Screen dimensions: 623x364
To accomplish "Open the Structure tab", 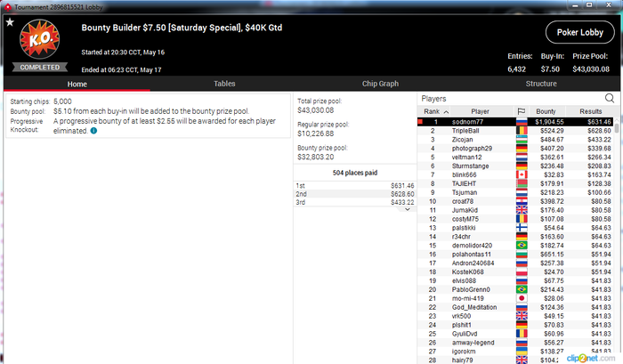I will click(x=541, y=84).
